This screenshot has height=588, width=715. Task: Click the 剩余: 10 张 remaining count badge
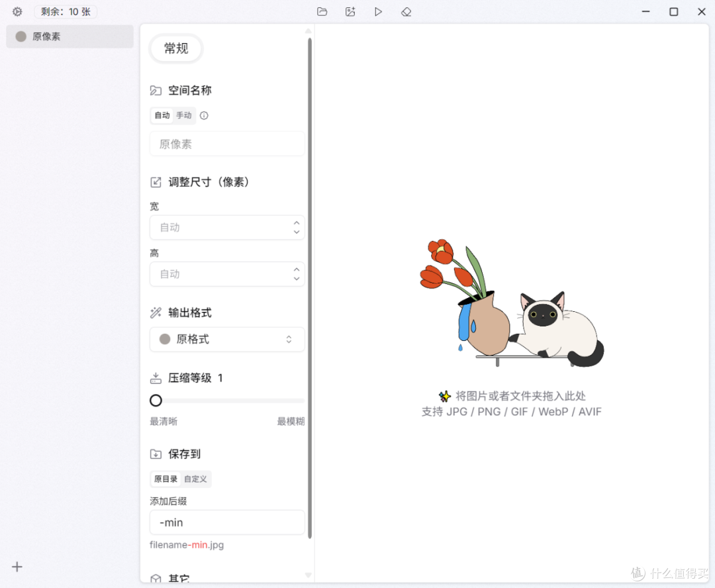(66, 12)
